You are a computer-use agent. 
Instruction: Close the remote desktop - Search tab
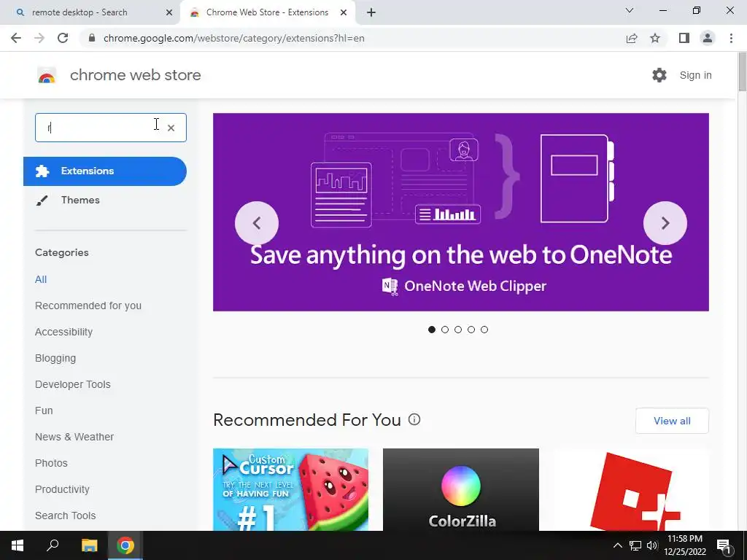pyautogui.click(x=169, y=12)
